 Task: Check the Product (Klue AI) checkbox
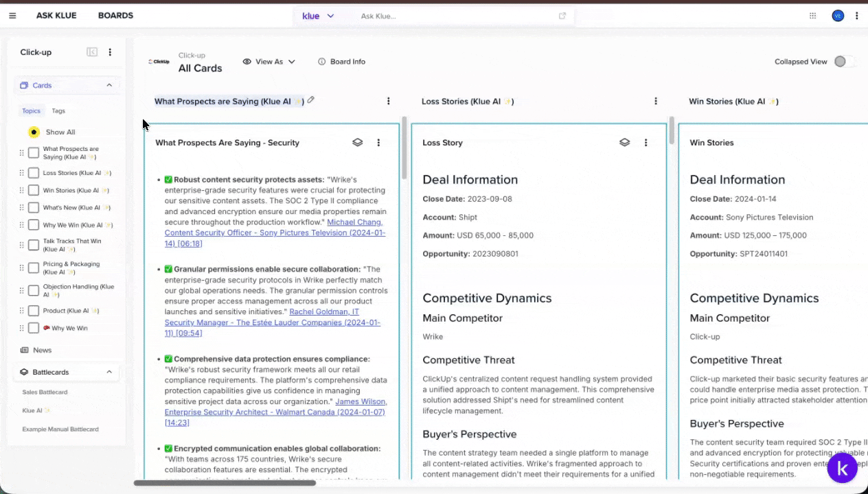(33, 311)
